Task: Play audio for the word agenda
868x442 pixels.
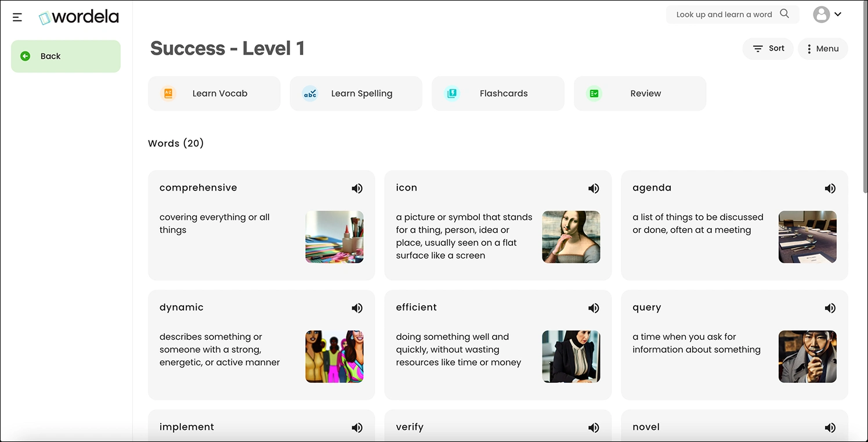Action: (830, 188)
